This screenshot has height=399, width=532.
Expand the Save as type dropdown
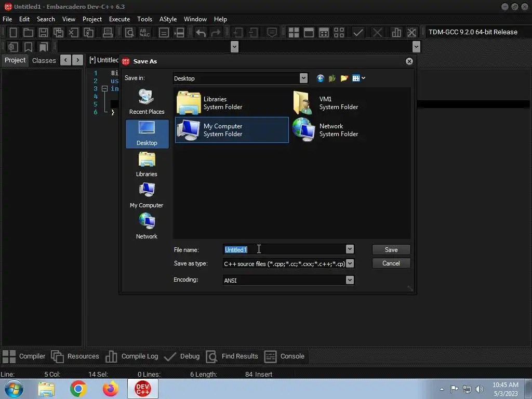[x=350, y=263]
